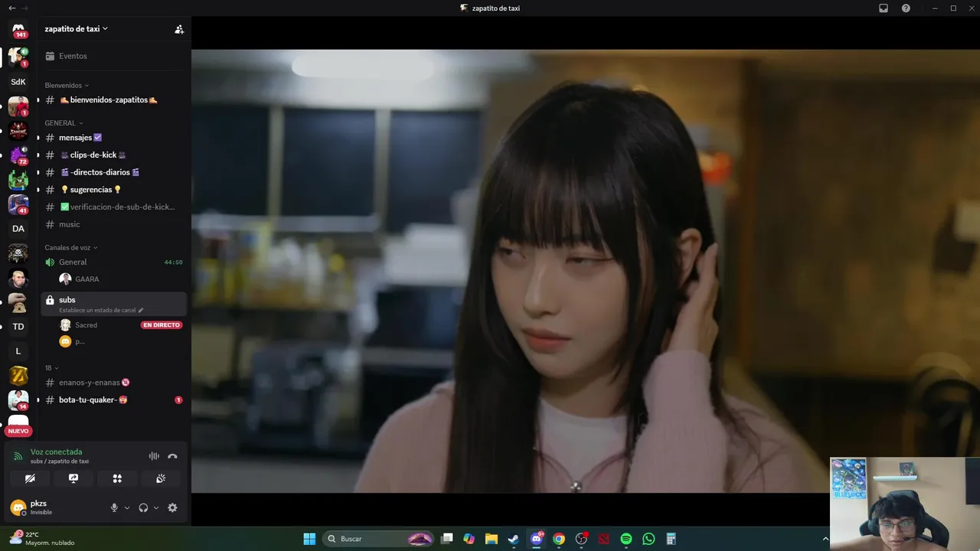980x551 pixels.
Task: Open Google Chrome from taskbar
Action: [559, 539]
